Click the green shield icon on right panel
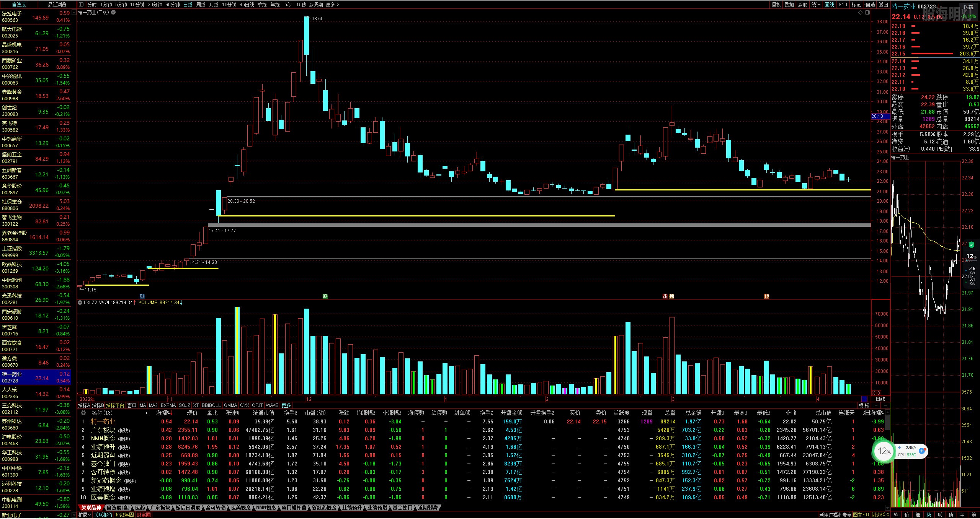Viewport: 980px width, 519px height. point(971,244)
